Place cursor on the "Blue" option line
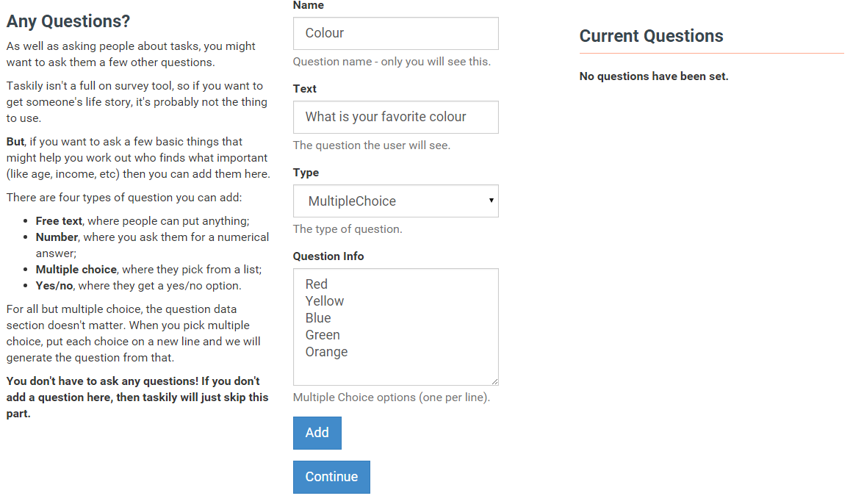The image size is (853, 504). (x=318, y=318)
